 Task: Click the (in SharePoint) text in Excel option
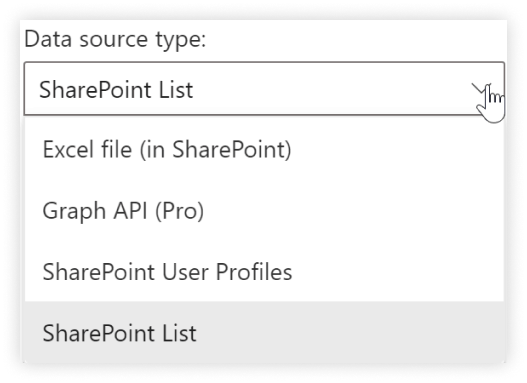215,150
